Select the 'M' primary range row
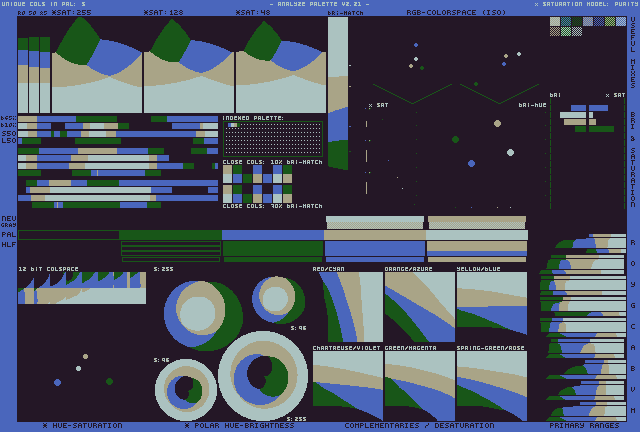The width and height of the screenshot is (640, 432). 588,410
